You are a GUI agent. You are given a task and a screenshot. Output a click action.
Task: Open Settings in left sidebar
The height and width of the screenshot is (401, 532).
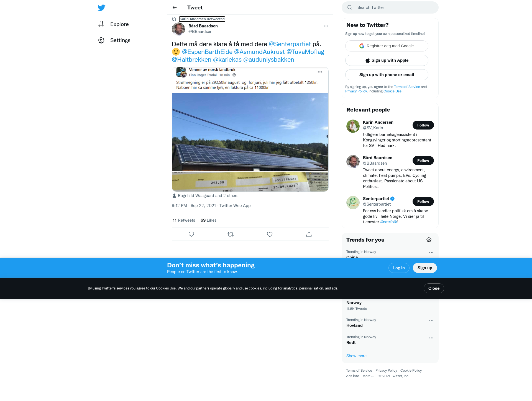114,40
